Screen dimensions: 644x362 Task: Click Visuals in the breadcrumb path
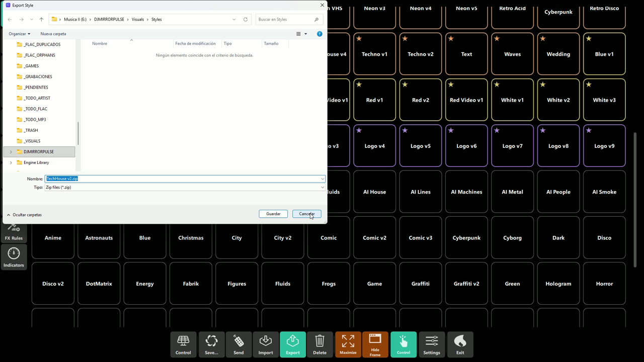pyautogui.click(x=138, y=19)
